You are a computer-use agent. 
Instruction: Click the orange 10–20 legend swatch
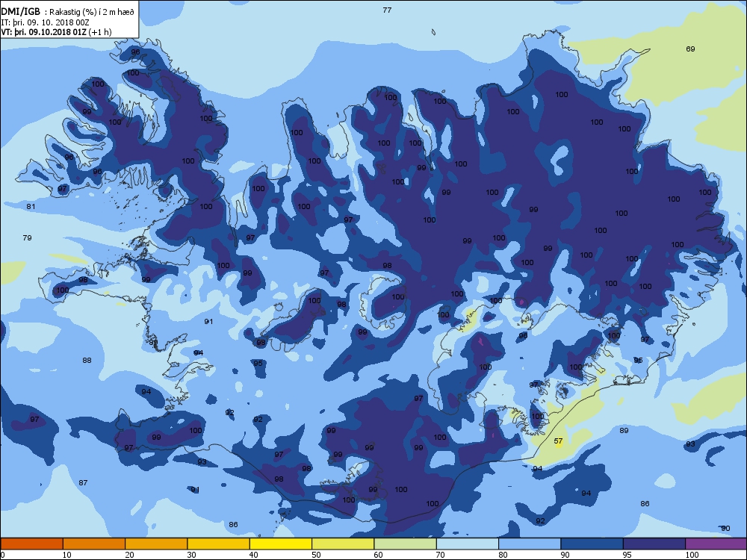tap(94, 544)
